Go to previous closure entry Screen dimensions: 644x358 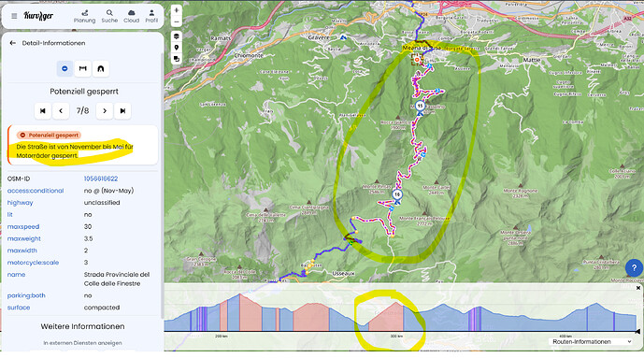coord(61,111)
